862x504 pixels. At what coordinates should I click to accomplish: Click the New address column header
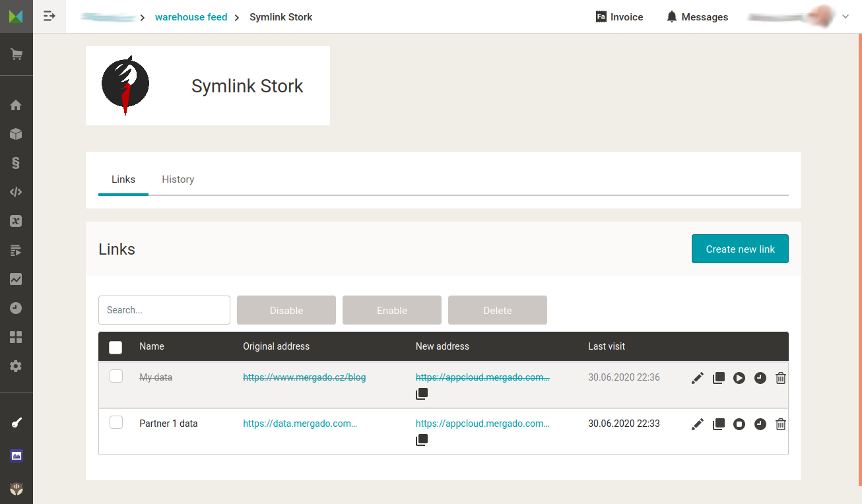[x=442, y=346]
